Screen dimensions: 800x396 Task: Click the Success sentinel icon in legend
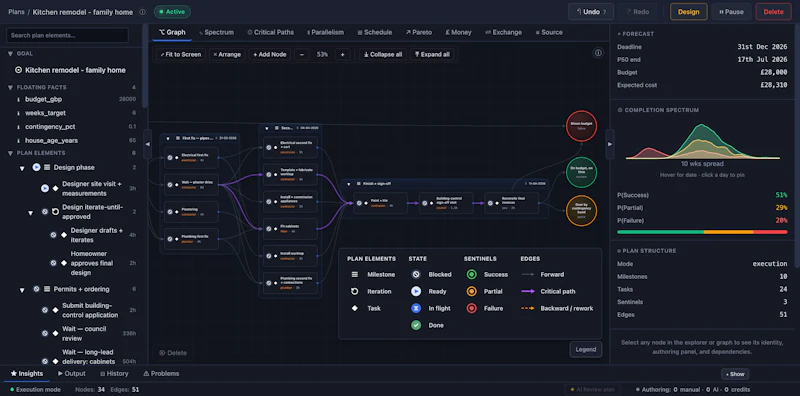[471, 274]
